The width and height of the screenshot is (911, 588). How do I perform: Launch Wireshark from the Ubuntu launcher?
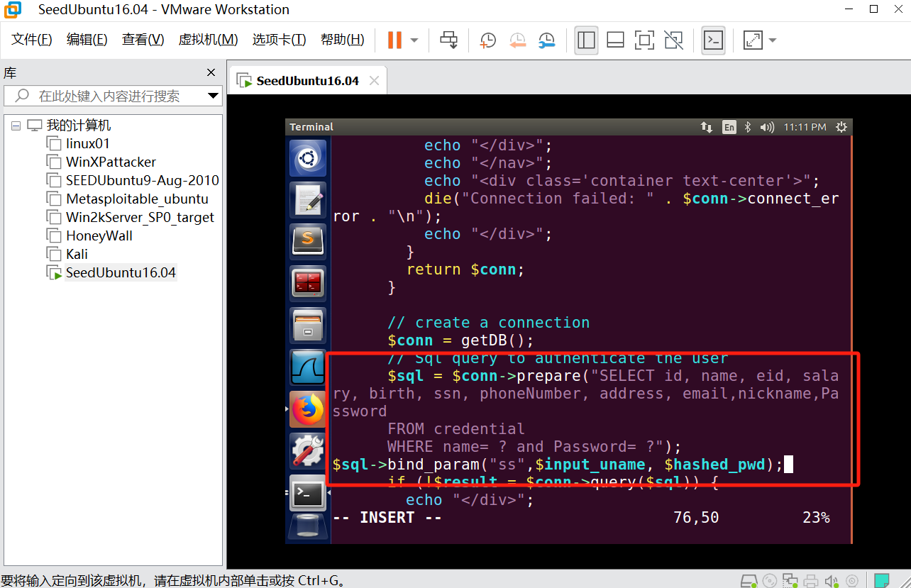click(x=308, y=367)
